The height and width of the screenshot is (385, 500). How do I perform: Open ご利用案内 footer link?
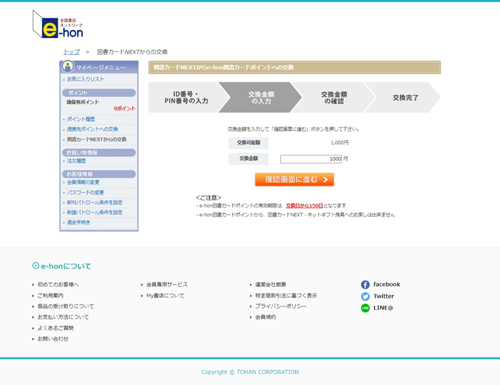50,296
